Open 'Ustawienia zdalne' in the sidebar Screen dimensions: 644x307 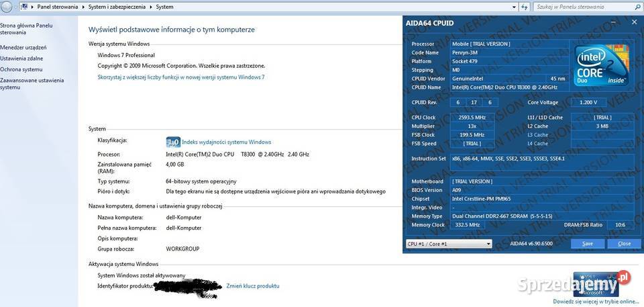(21, 58)
